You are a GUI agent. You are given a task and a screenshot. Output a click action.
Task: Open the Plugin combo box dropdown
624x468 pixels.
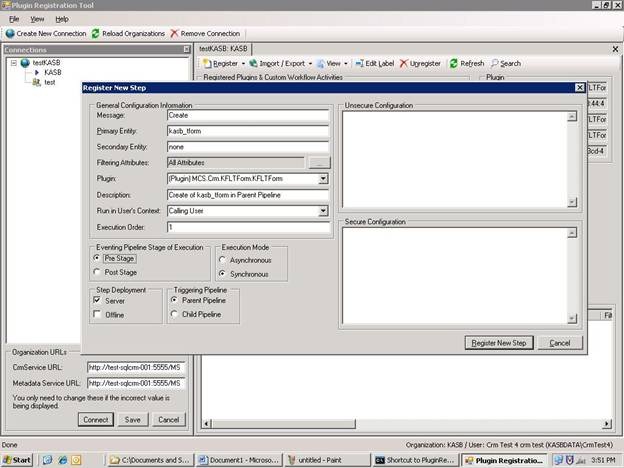pos(324,179)
